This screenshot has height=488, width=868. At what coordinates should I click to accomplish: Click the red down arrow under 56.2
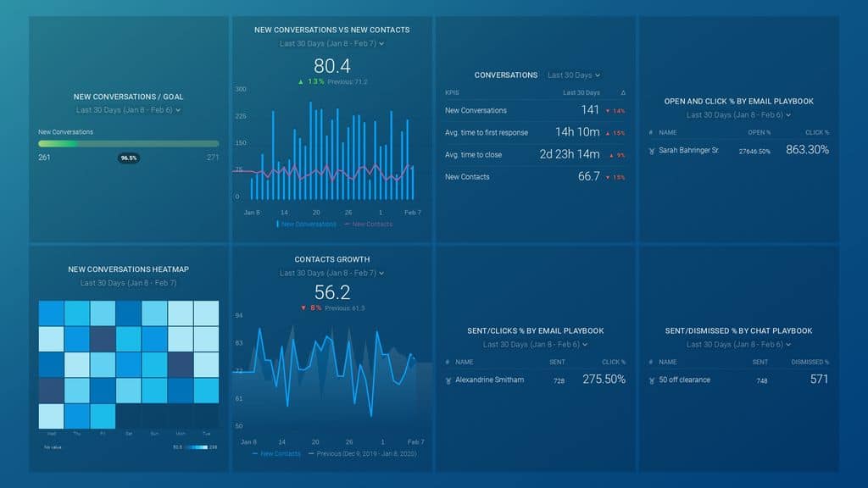pos(303,308)
